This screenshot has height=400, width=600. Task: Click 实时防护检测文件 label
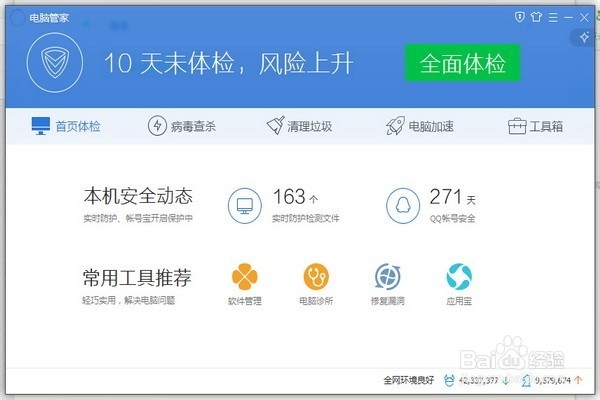click(x=306, y=219)
